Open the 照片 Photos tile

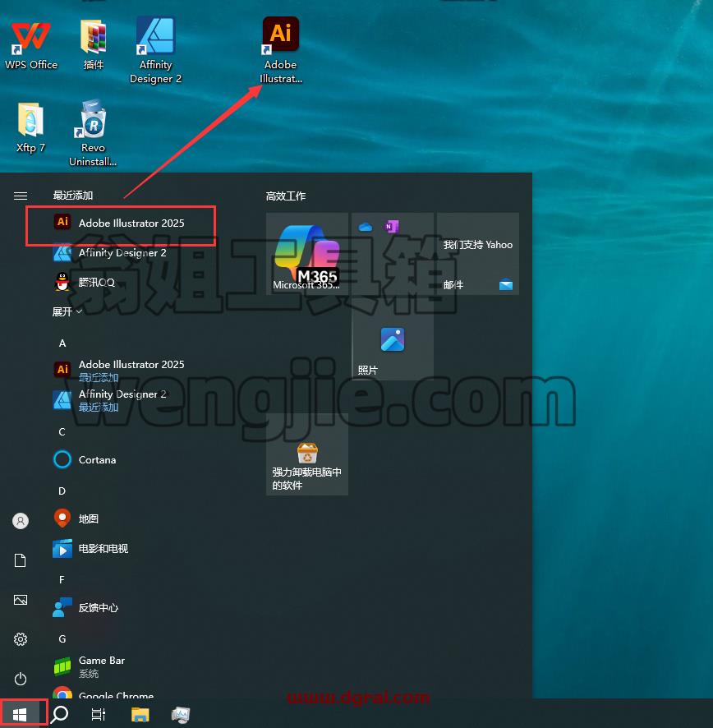point(393,339)
